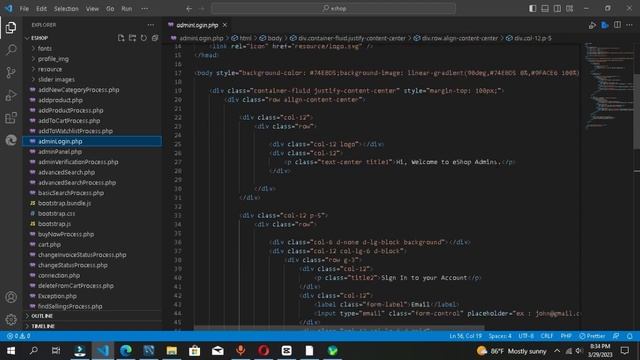Open Explorer more actions ellipsis
Viewport: 640px width, 360px height.
click(151, 25)
